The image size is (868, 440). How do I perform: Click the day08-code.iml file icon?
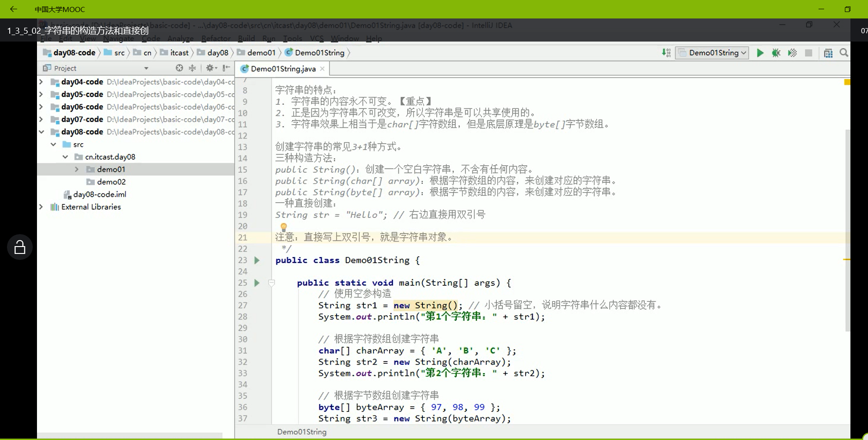(67, 194)
